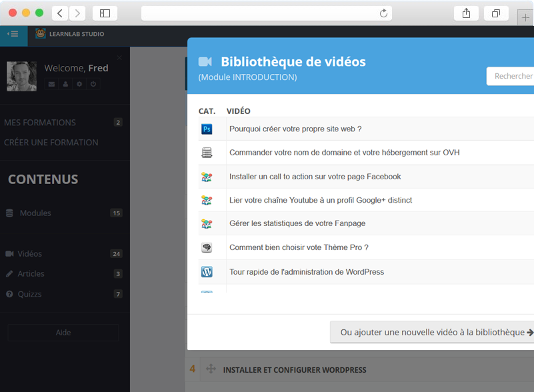Click the Quizzs question mark icon
The width and height of the screenshot is (534, 392).
(9, 294)
